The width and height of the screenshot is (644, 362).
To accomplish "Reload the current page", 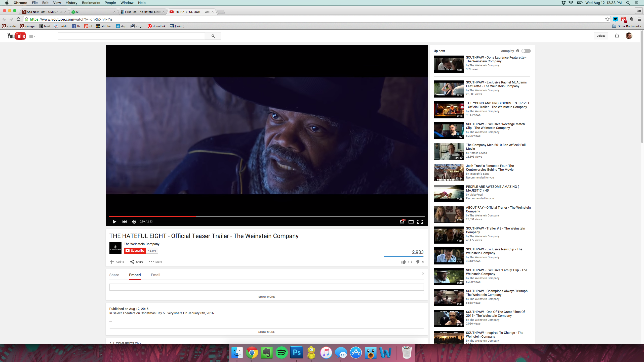I will [x=18, y=19].
